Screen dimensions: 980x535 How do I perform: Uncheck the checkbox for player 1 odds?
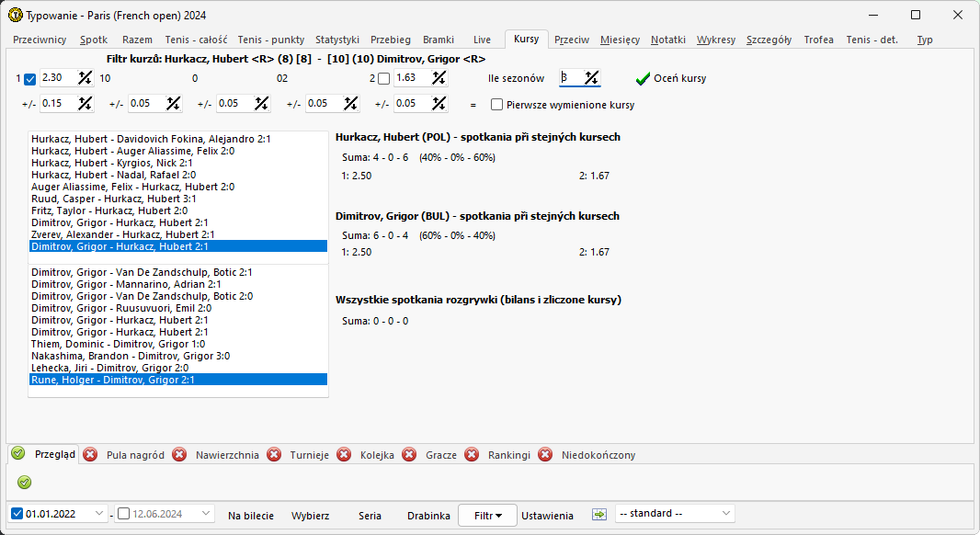(30, 79)
